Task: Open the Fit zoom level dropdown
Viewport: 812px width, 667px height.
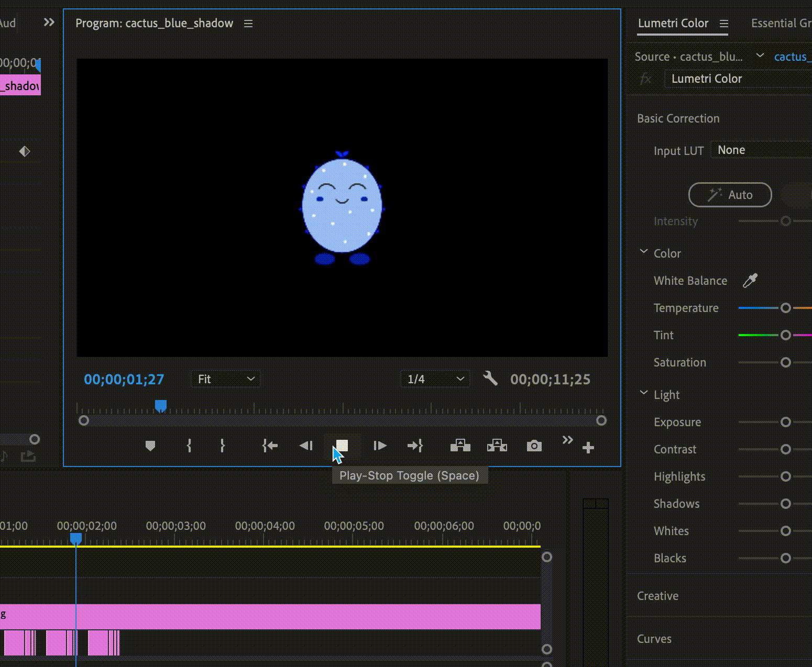Action: click(x=226, y=379)
